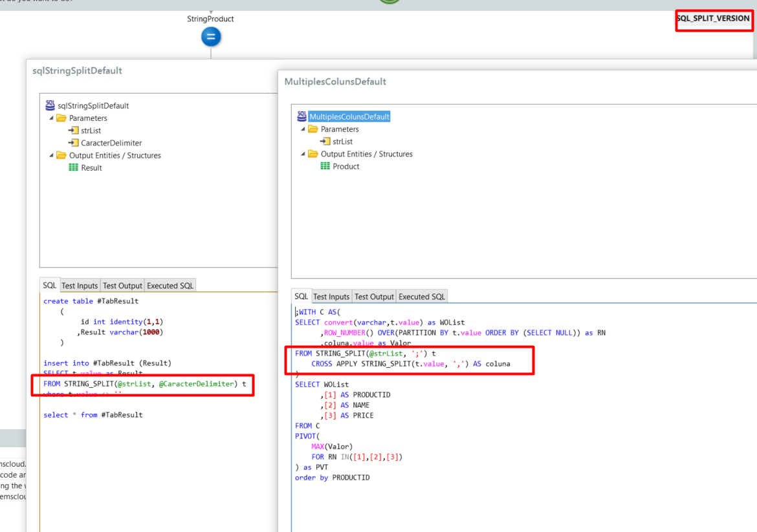Screen dimensions: 757x532
Task: Collapse Output Entities folder in sqlStringSplitDefault tree
Action: 52,155
